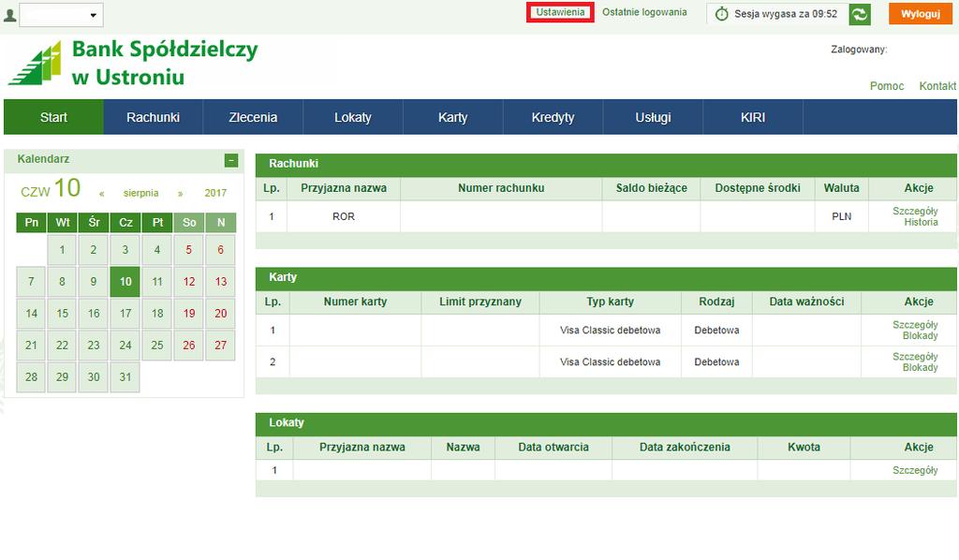This screenshot has height=560, width=959.
Task: Open Szczegóły for ROR account
Action: (x=915, y=211)
